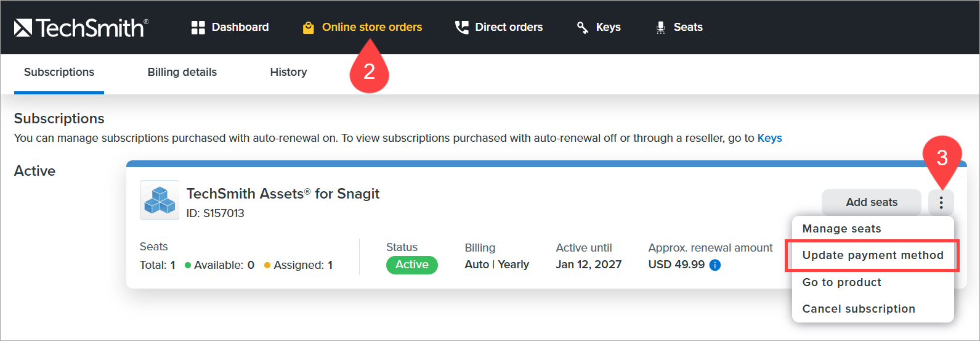The height and width of the screenshot is (341, 980).
Task: Choose Cancel subscription from the menu
Action: coord(859,309)
